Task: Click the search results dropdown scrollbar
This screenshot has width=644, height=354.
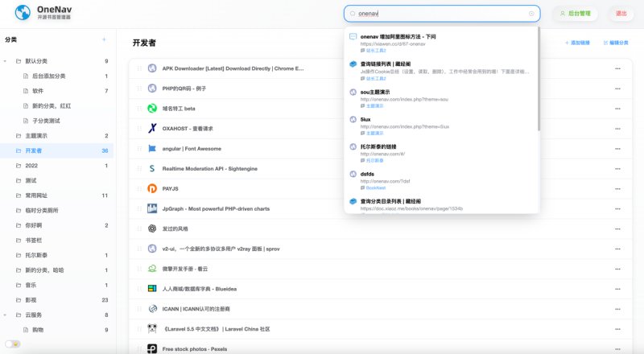Action: [x=539, y=78]
